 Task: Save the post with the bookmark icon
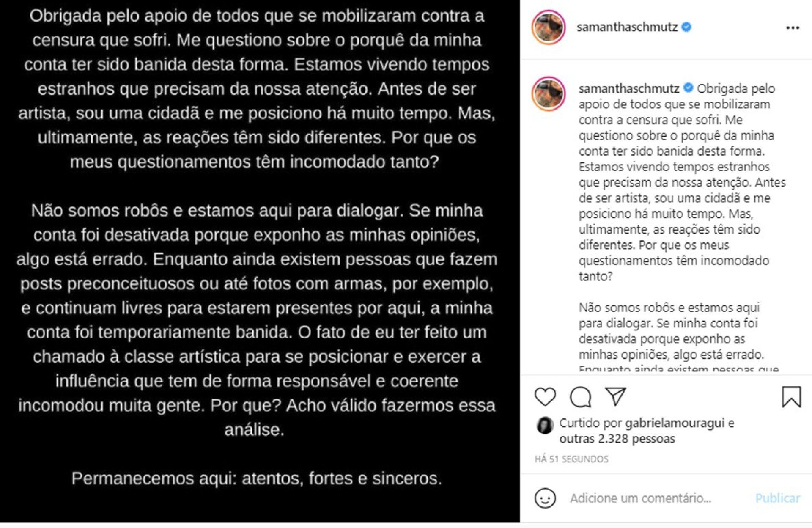pos(791,397)
